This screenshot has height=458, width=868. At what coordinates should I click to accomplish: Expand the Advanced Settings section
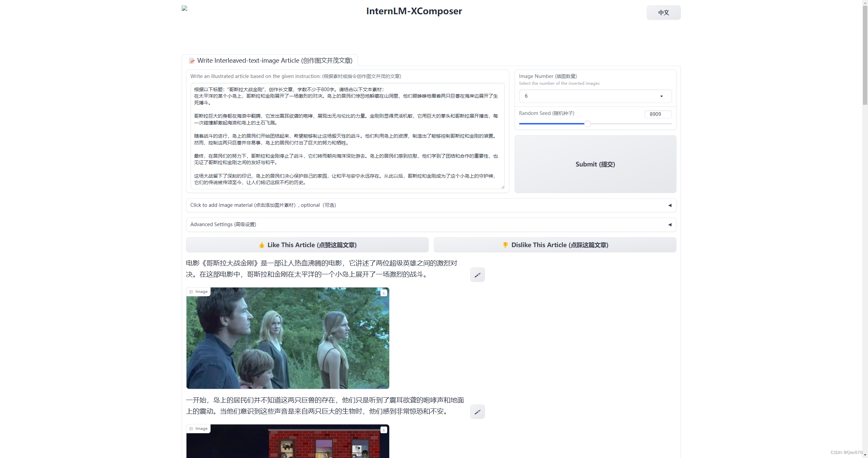431,224
